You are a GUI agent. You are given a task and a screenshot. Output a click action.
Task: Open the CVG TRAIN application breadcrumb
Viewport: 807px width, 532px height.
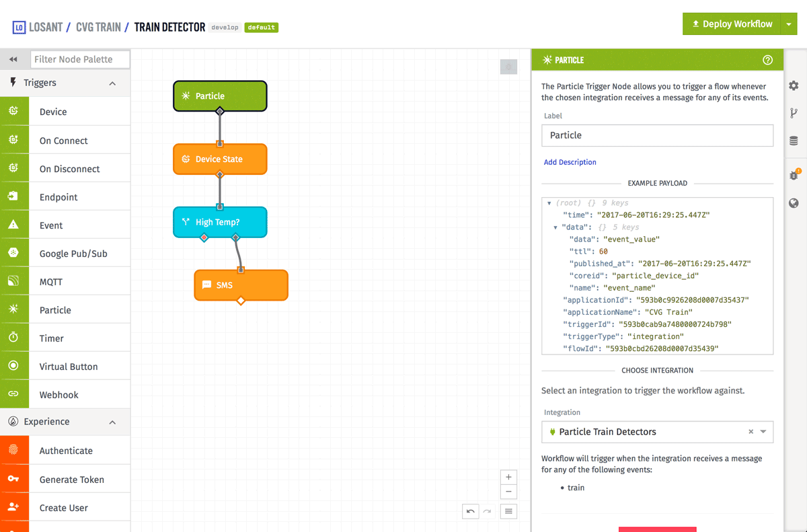[98, 28]
